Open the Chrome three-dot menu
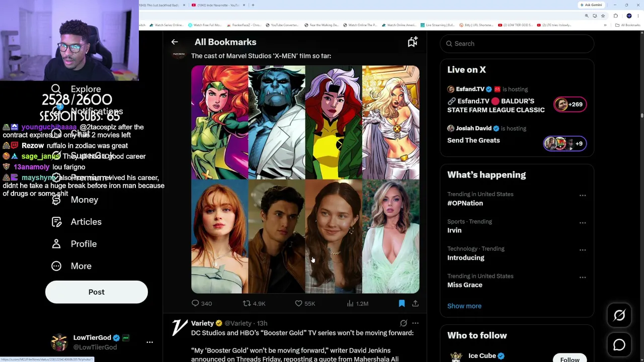This screenshot has height=362, width=644. pyautogui.click(x=639, y=16)
